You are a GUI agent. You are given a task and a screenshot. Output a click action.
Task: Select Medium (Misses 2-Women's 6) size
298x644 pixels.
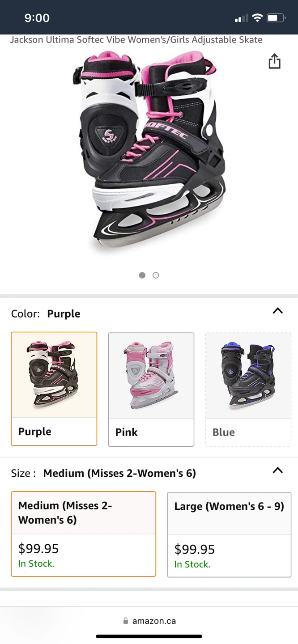tap(84, 534)
